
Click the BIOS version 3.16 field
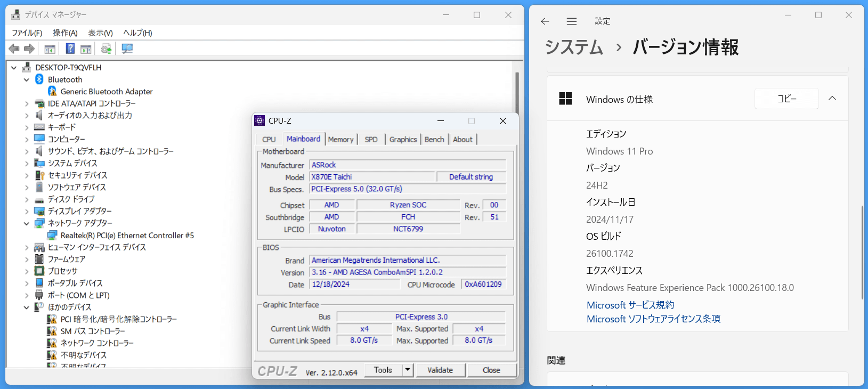408,272
